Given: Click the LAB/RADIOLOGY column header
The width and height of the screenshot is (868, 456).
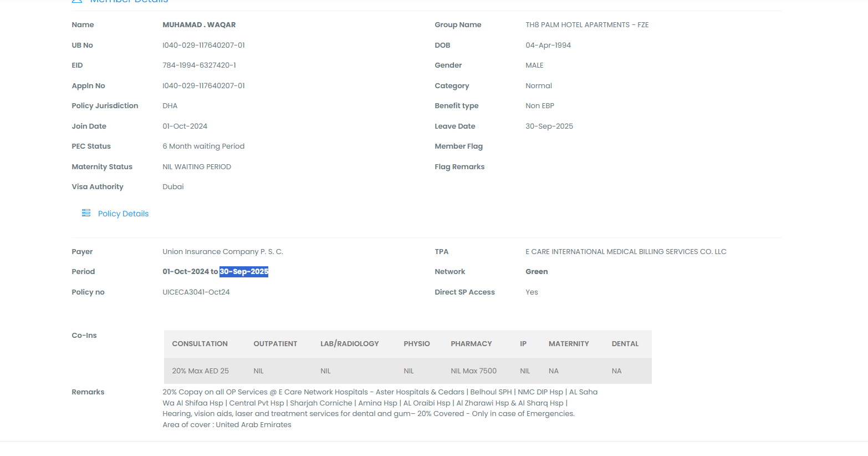Looking at the screenshot, I should [350, 344].
